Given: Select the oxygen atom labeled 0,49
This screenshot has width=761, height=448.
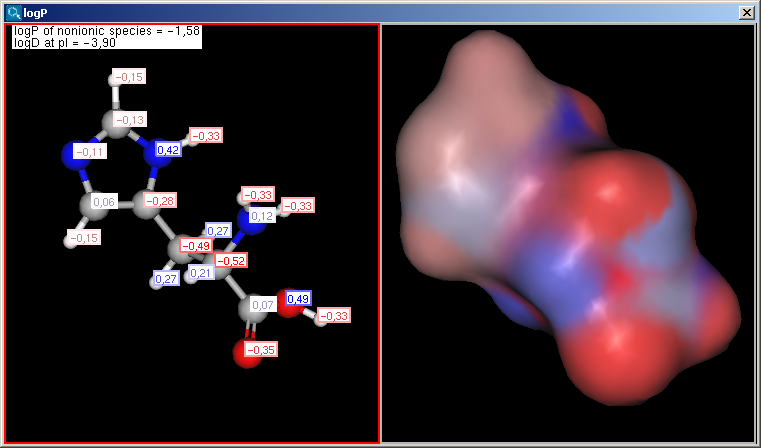Looking at the screenshot, I should [x=297, y=298].
